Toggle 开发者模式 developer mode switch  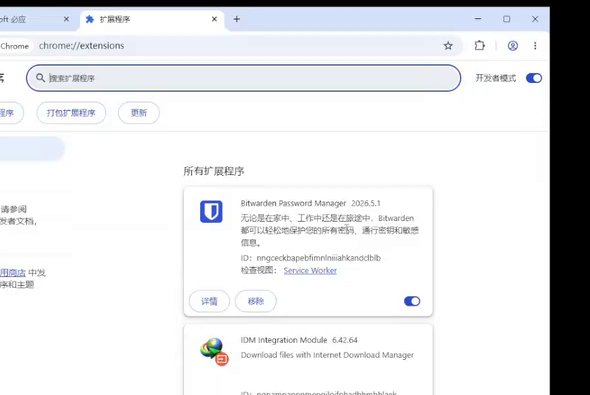click(x=534, y=78)
